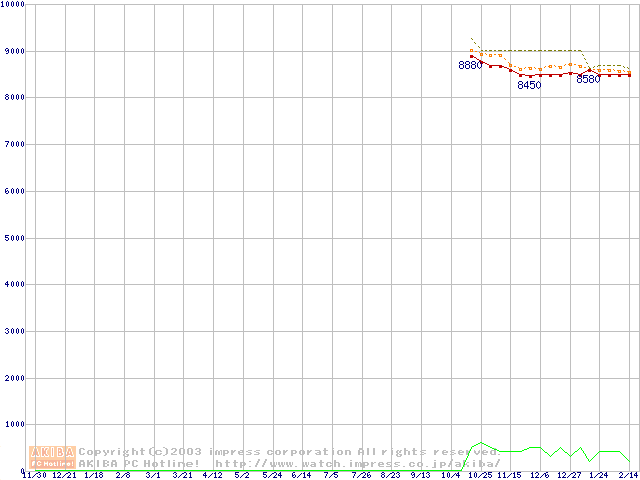This screenshot has width=640, height=480.
Task: Click the green volume line peak near 10/25
Action: 481,442
